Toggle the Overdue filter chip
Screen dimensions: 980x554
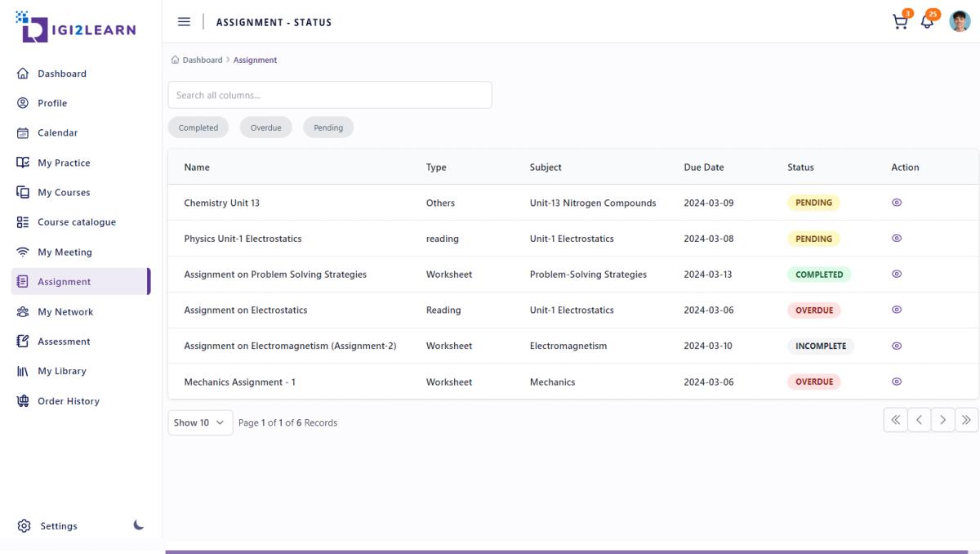click(x=265, y=127)
